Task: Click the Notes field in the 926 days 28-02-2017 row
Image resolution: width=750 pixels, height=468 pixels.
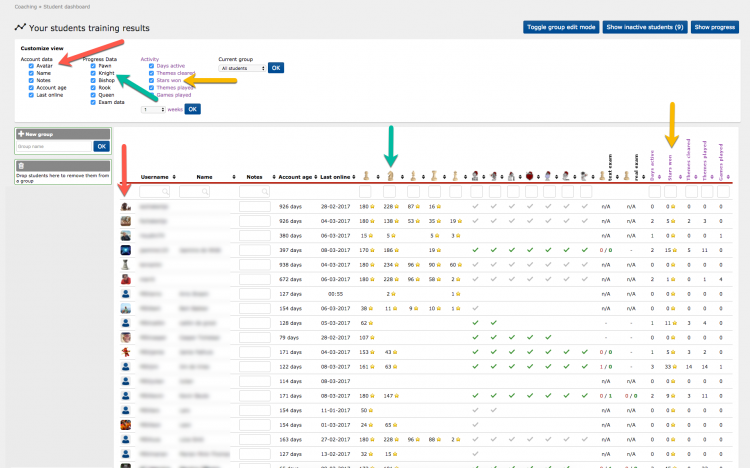Action: (x=254, y=207)
